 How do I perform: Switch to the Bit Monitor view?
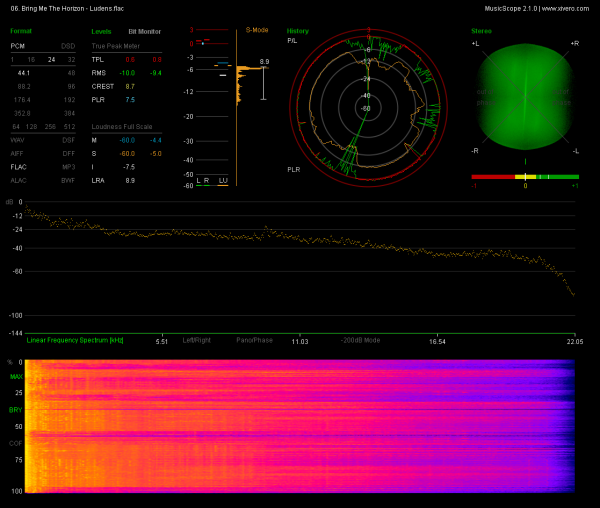(x=145, y=32)
